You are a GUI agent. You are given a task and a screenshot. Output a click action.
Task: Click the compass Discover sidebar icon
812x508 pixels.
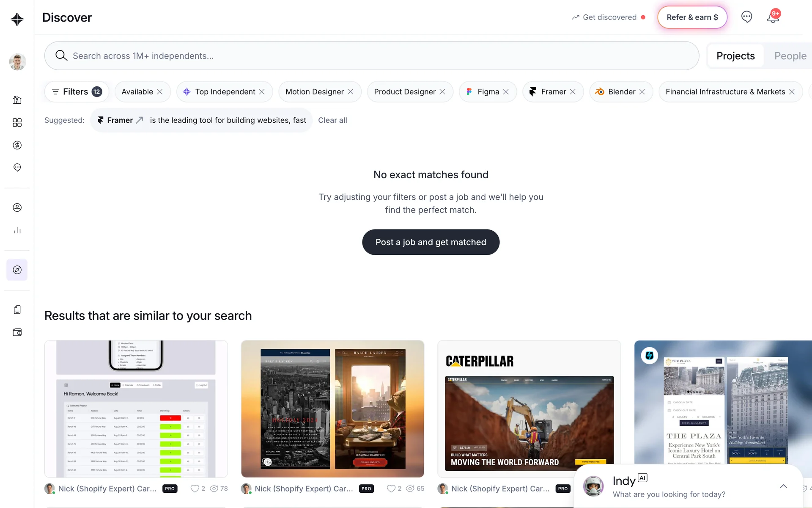(17, 270)
